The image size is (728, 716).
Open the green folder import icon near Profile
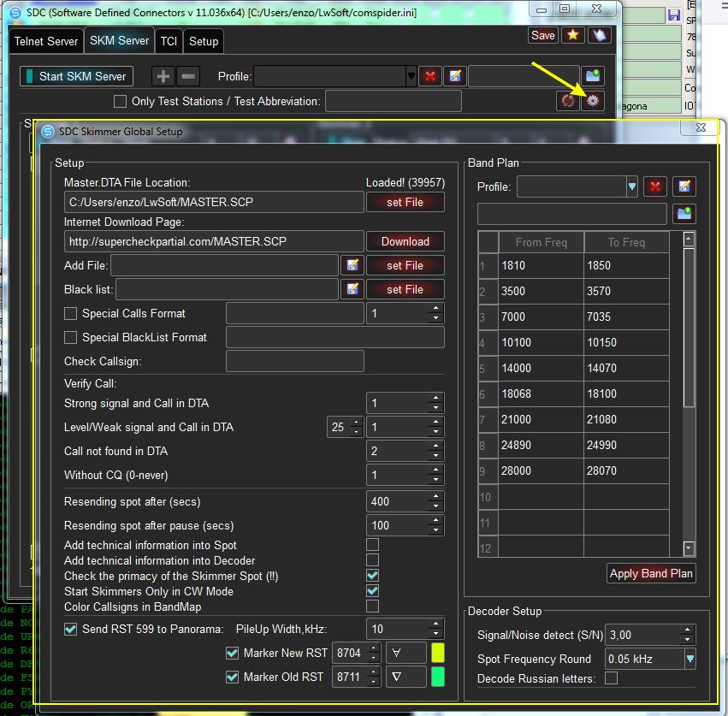pos(591,76)
